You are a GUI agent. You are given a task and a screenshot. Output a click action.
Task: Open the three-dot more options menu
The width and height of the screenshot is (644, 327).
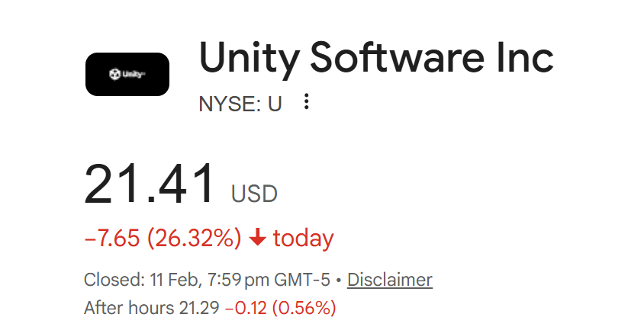307,102
